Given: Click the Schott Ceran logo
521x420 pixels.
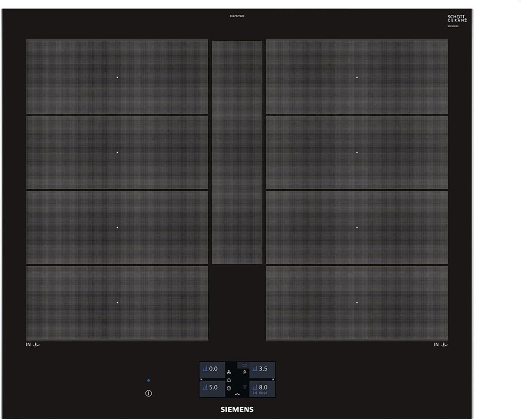Looking at the screenshot, I should pos(456,18).
